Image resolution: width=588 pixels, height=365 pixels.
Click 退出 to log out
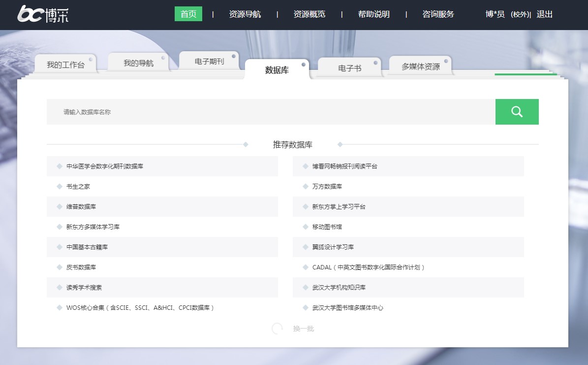click(x=544, y=14)
